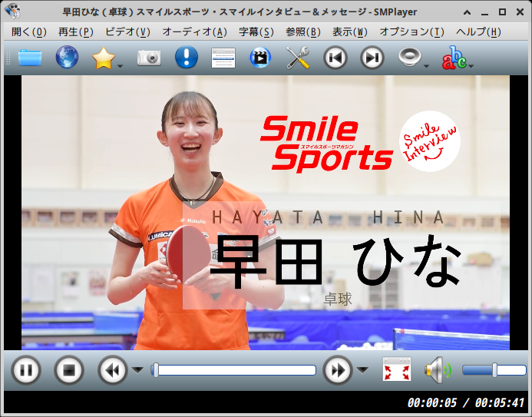Screen dimensions: 532x417
Task: Click the audio speaker toolbar icon
Action: 409,57
